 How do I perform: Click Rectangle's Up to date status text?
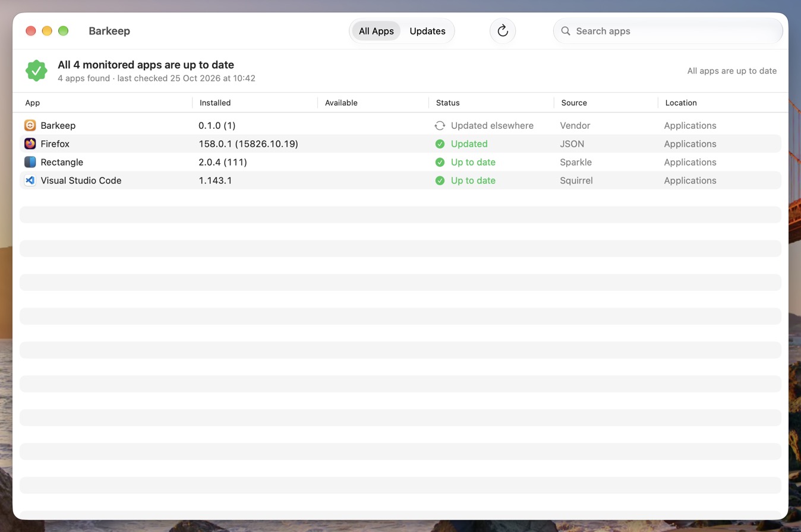pyautogui.click(x=473, y=162)
